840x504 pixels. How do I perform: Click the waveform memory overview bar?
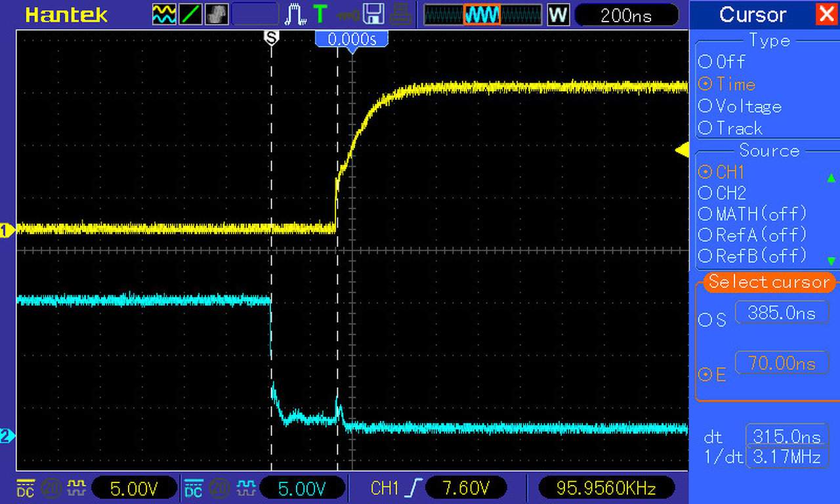click(x=482, y=14)
